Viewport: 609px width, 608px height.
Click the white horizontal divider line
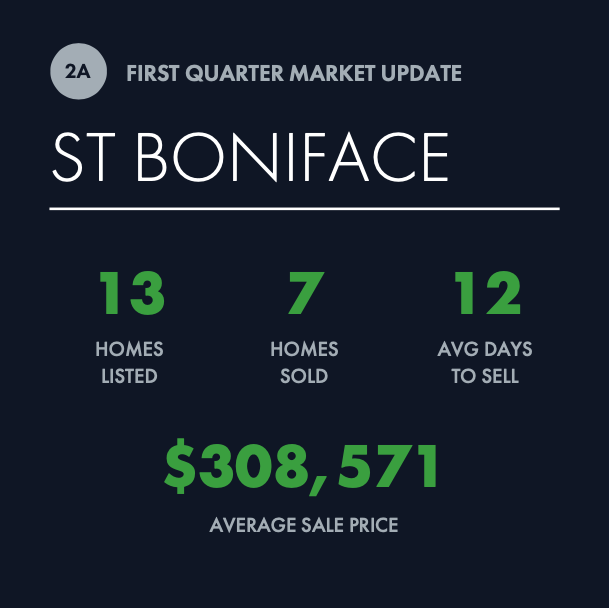304,209
